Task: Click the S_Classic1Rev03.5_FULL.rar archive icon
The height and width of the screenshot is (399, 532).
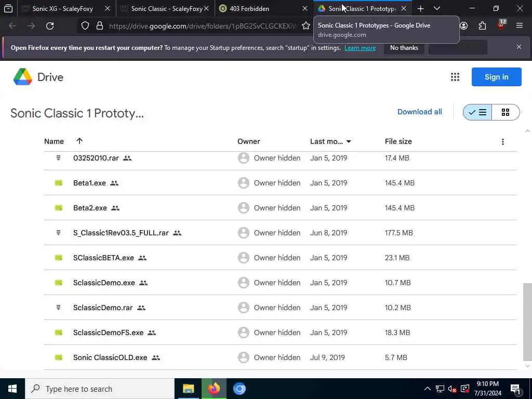Action: pos(58,233)
